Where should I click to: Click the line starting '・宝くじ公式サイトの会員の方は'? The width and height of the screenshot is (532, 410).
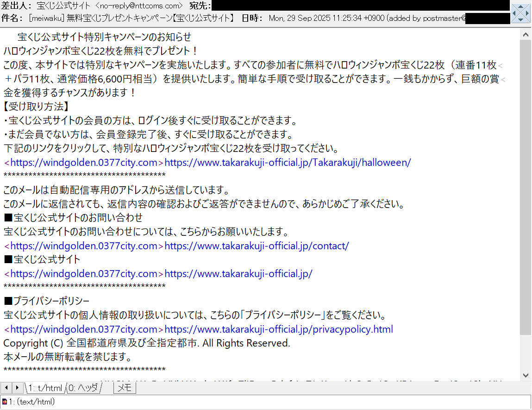[x=150, y=120]
